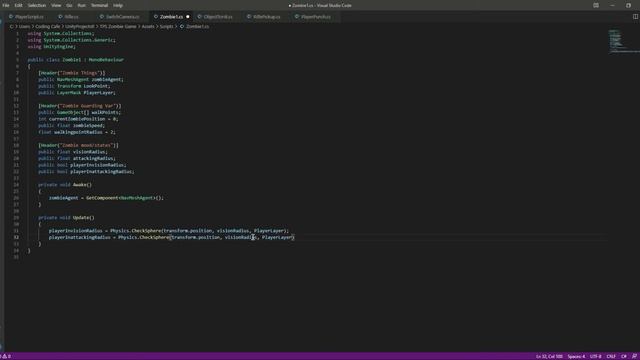
Task: Open the Run menu
Action: coord(82,5)
